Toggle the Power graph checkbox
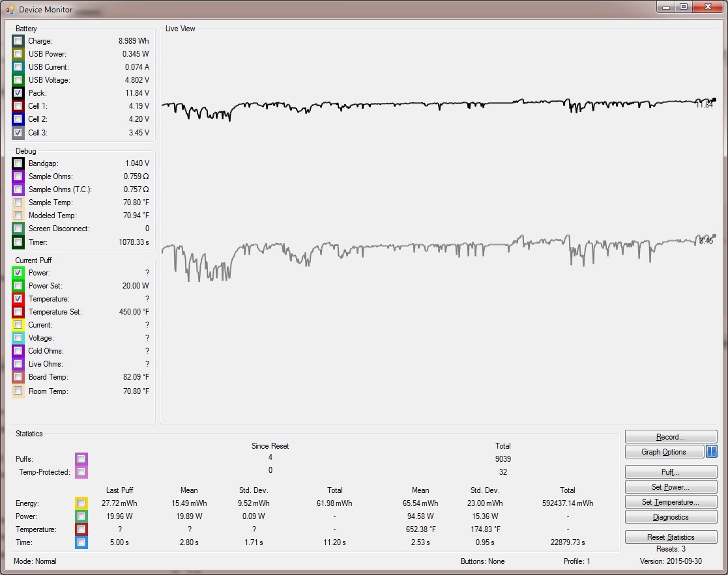 (18, 273)
